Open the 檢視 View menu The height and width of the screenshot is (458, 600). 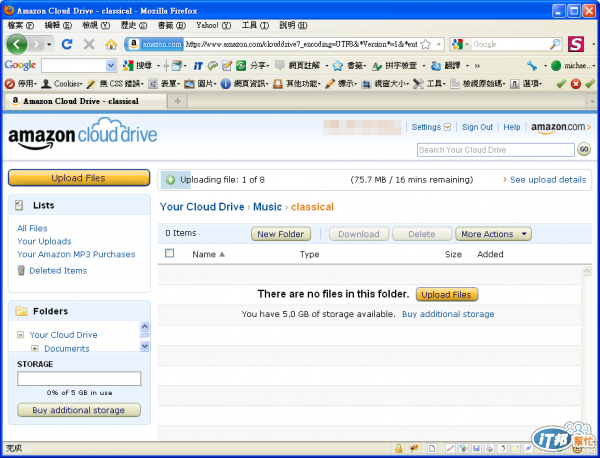(96, 25)
